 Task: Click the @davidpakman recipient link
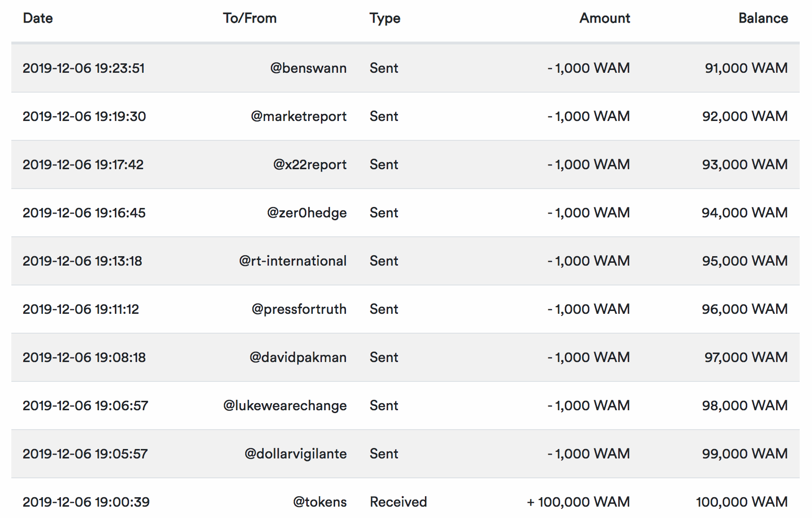point(298,357)
